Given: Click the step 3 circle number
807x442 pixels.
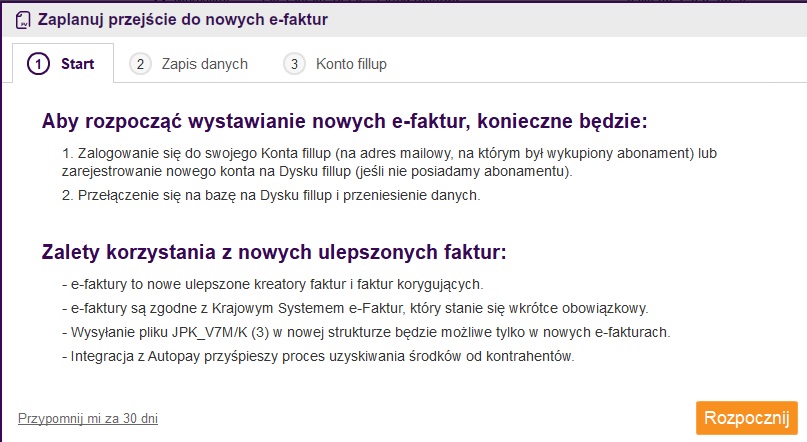Looking at the screenshot, I should point(294,64).
